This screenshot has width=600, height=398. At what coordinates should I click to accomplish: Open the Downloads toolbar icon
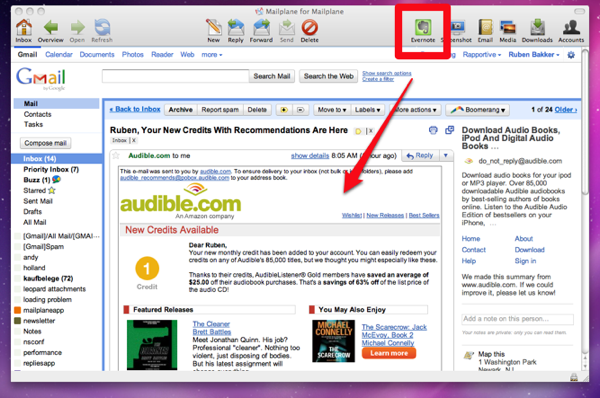click(537, 28)
